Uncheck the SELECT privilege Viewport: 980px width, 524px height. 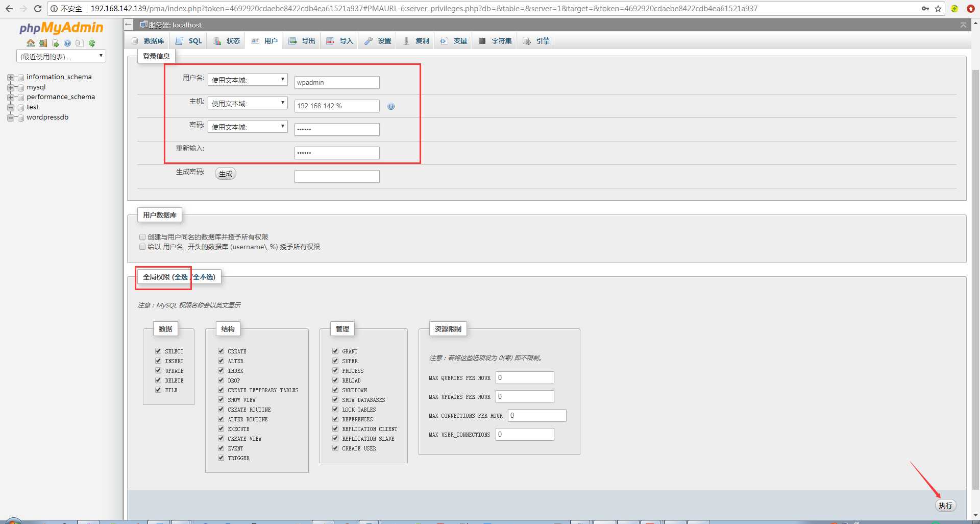point(158,351)
